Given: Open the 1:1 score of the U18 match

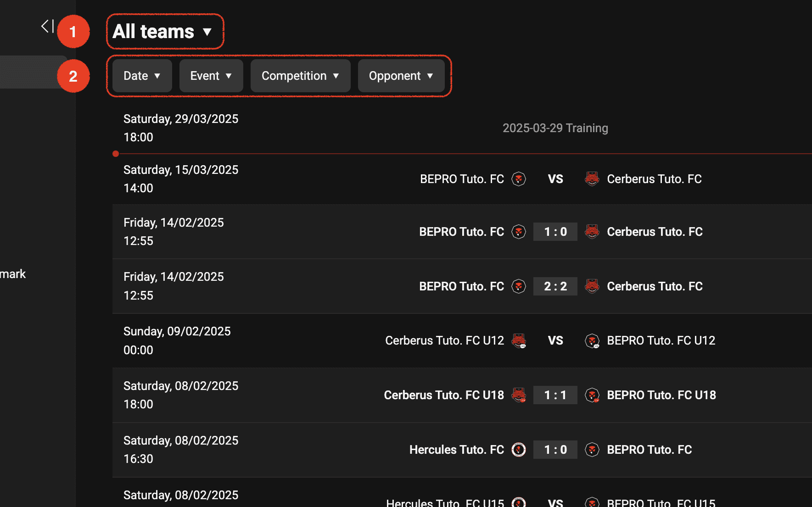Looking at the screenshot, I should [x=555, y=395].
